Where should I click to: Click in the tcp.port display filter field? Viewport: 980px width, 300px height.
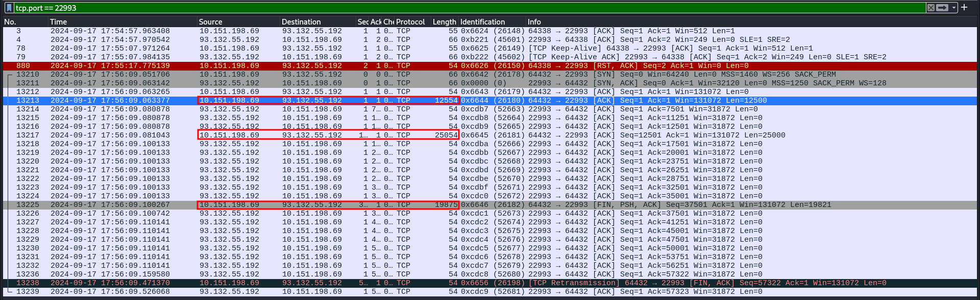tap(459, 8)
